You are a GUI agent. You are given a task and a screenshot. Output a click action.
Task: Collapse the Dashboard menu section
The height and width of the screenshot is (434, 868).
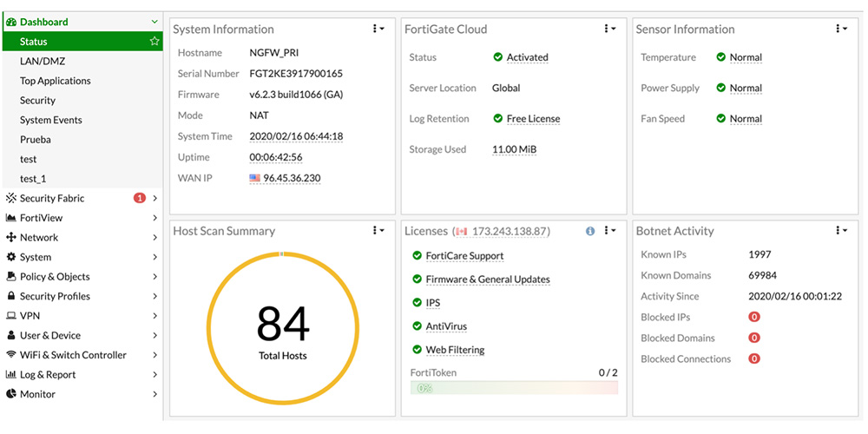click(x=155, y=22)
